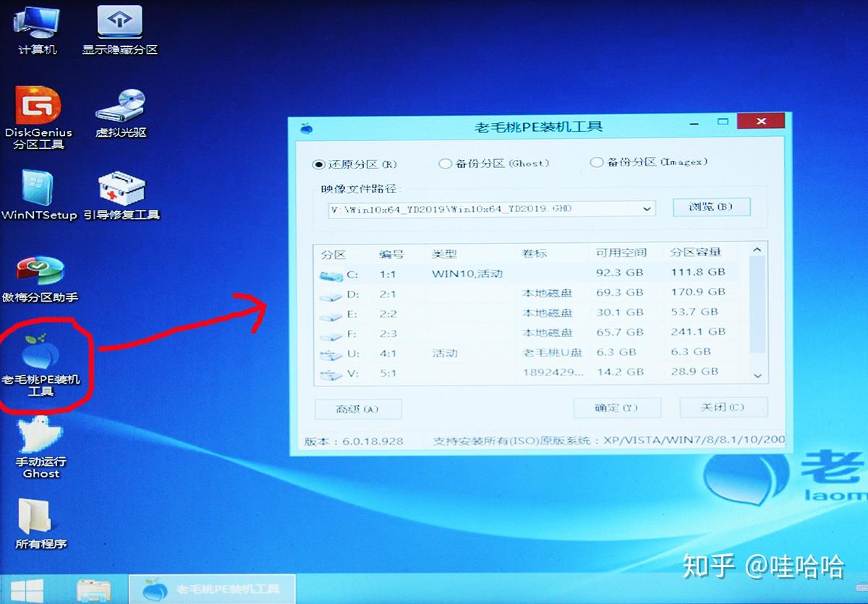The height and width of the screenshot is (604, 868).
Task: Expand the 映像文件路径 dropdown list
Action: (647, 209)
